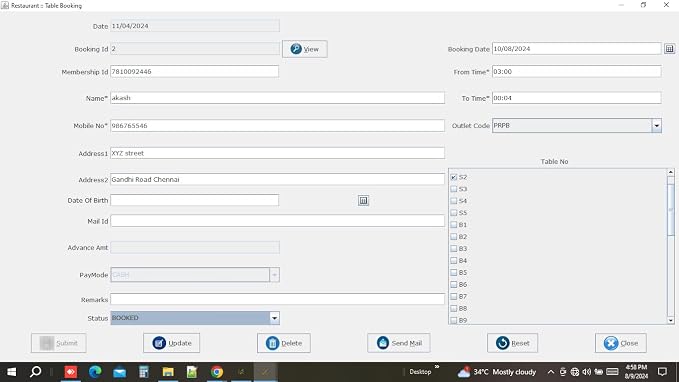
Task: Open the Mail app from the taskbar
Action: [119, 372]
